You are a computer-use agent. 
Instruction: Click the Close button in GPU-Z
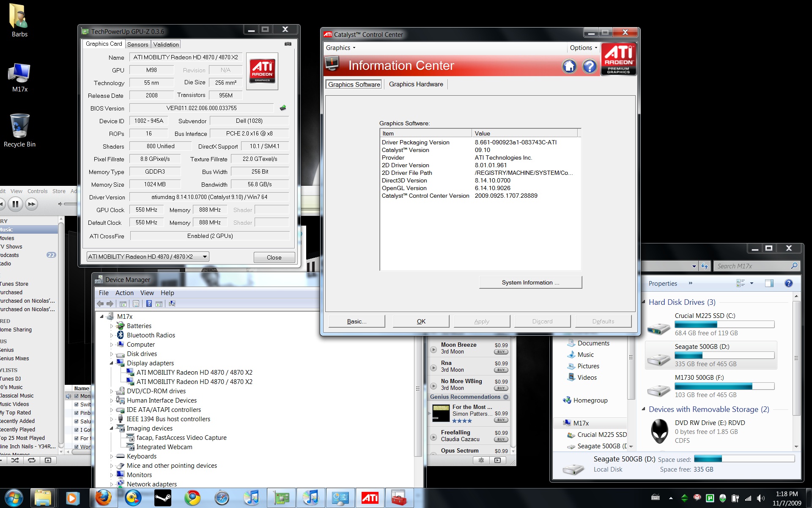point(274,257)
